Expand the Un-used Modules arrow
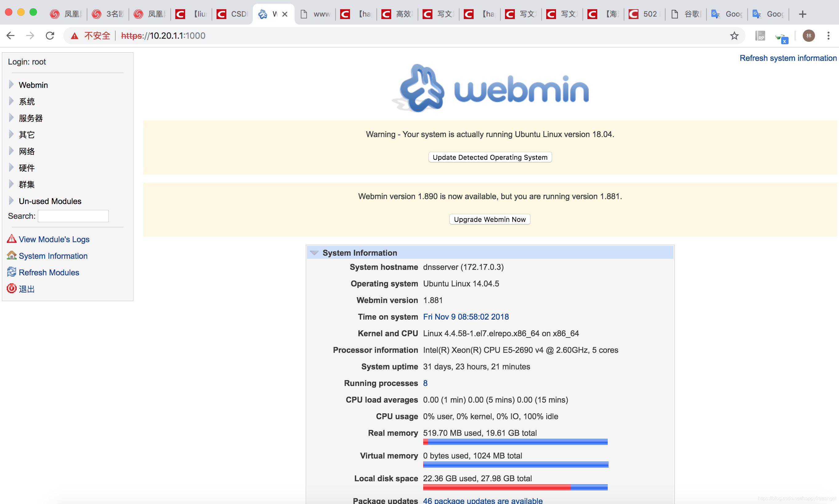Viewport: 839px width, 504px height. point(11,201)
